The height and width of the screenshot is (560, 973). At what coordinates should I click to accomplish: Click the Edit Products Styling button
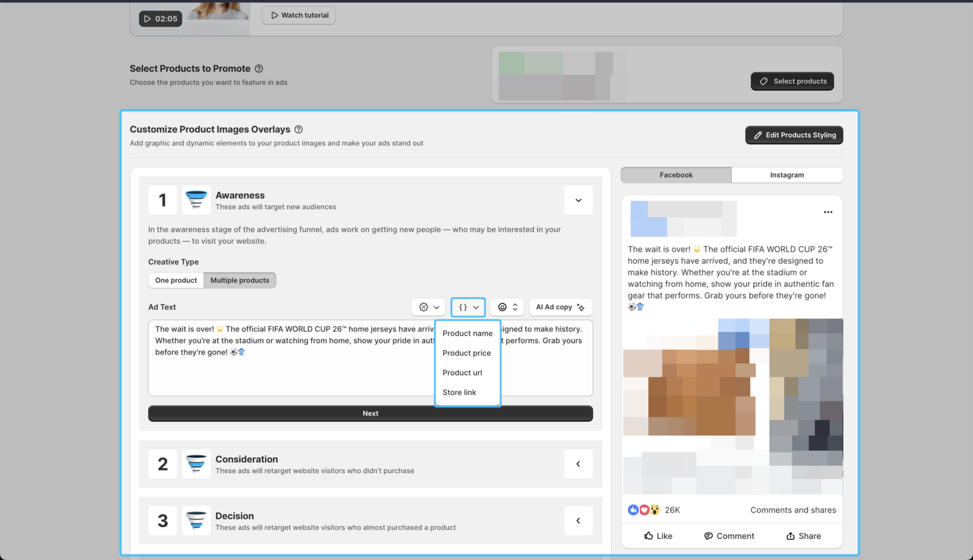[x=794, y=135]
